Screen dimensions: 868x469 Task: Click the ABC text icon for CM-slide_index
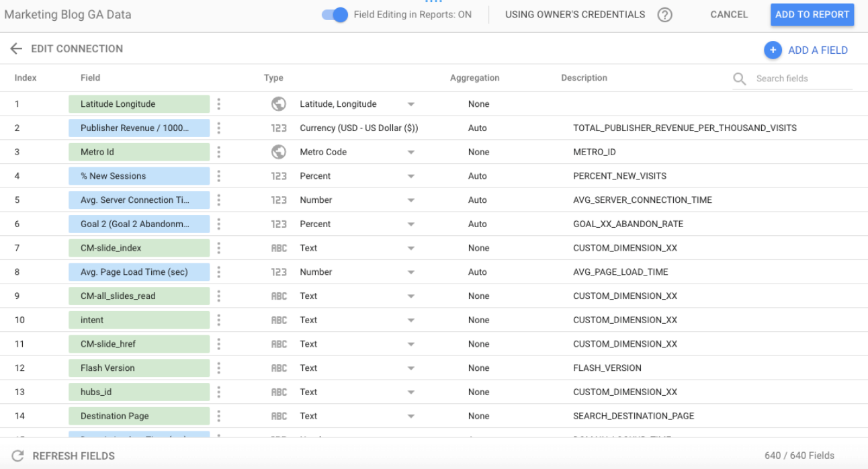click(x=279, y=247)
